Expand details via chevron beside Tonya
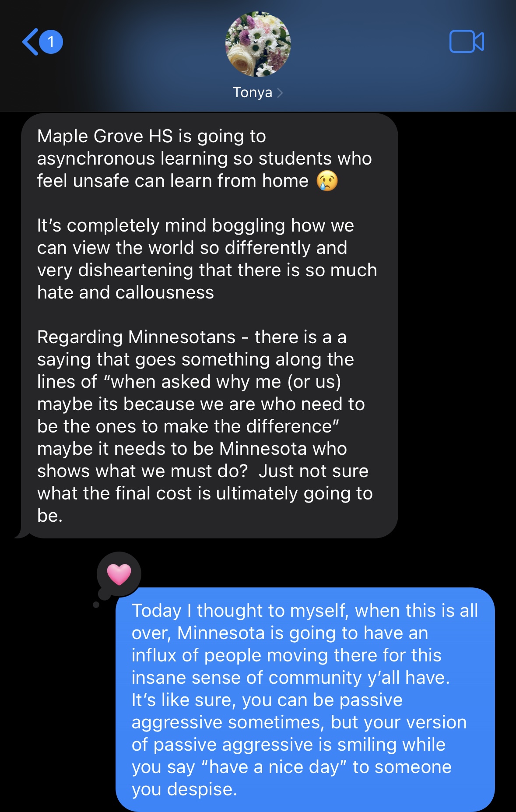 click(x=280, y=93)
